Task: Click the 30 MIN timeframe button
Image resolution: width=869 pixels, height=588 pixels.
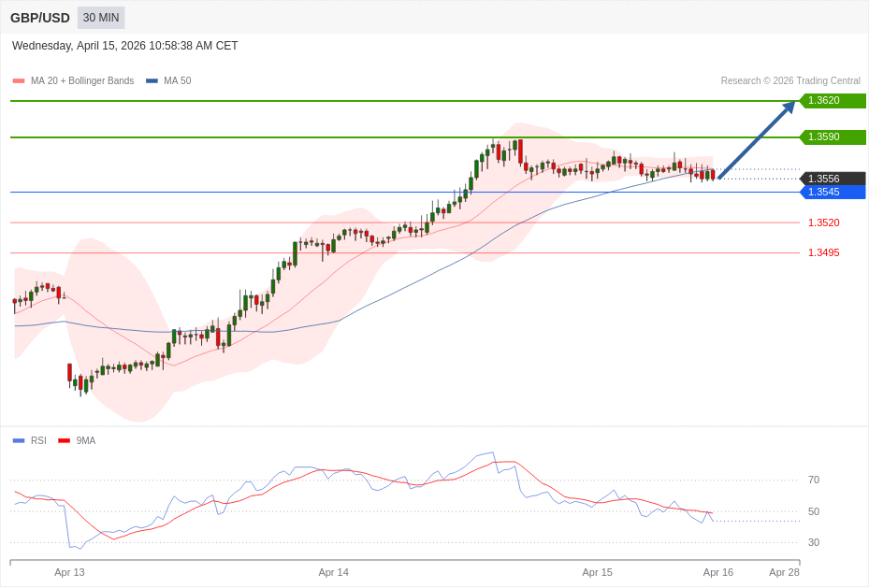Action: click(101, 18)
